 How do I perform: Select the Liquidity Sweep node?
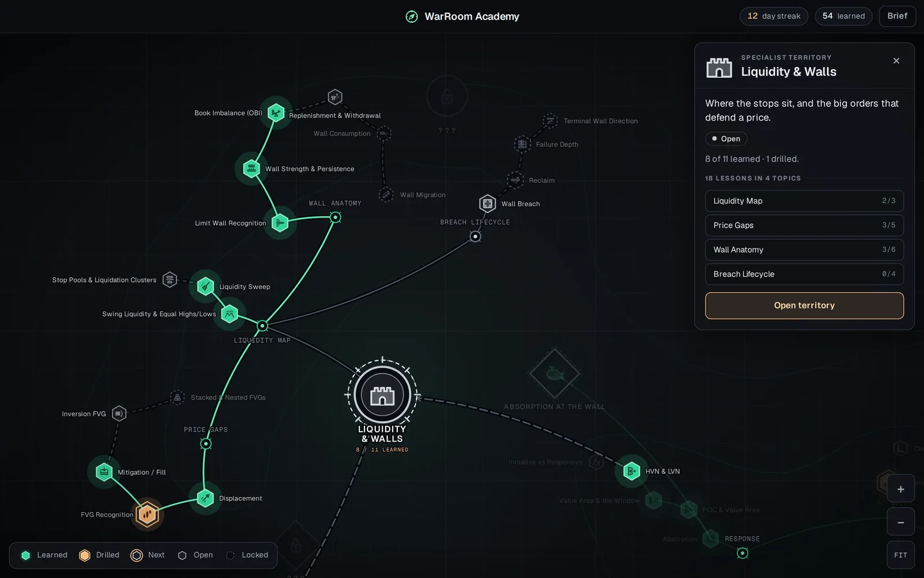coord(206,286)
